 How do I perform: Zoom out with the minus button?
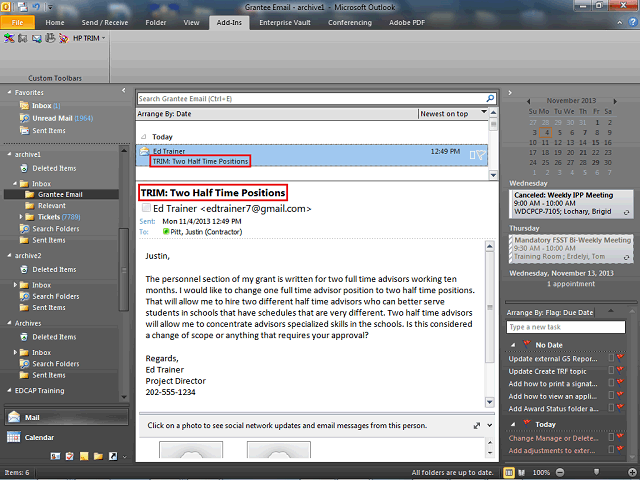coord(560,472)
